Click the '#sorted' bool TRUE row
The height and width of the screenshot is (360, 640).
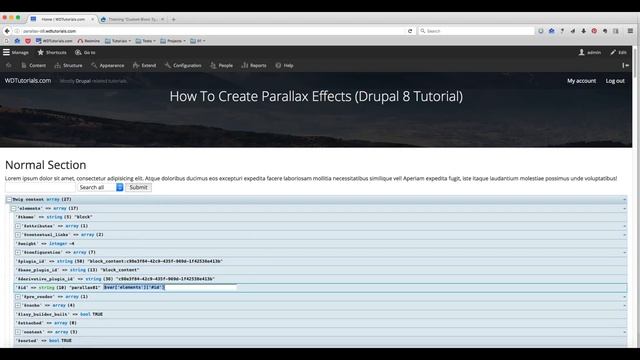pyautogui.click(x=320, y=340)
